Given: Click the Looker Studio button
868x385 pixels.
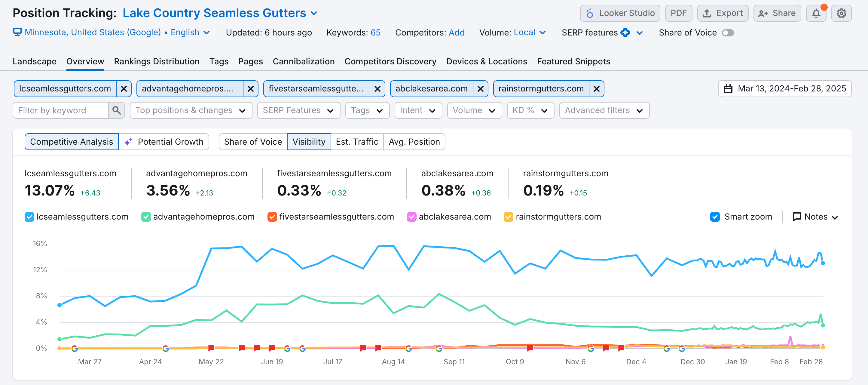Looking at the screenshot, I should point(620,14).
